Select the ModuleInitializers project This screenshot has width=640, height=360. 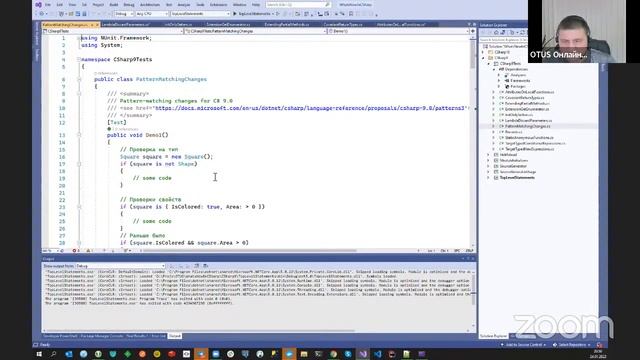[514, 161]
